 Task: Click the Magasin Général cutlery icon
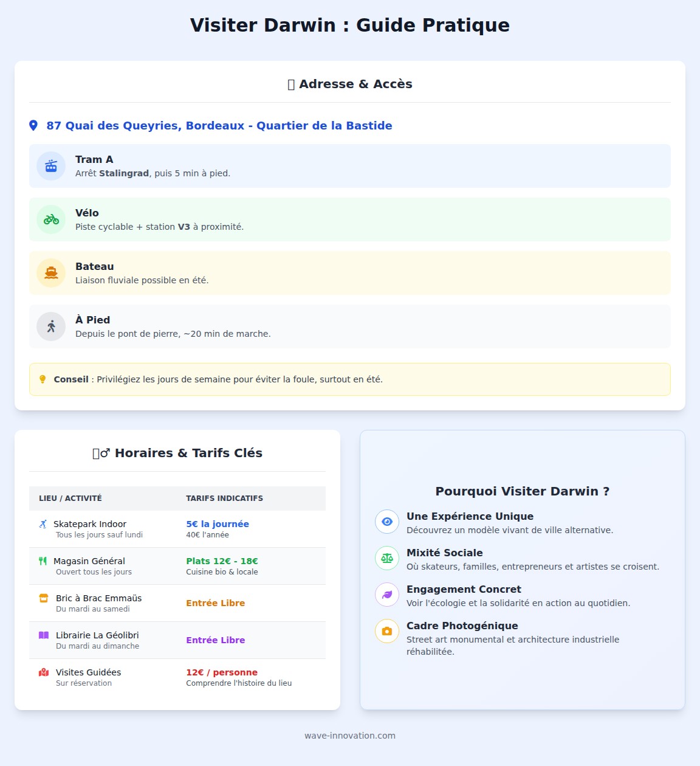tap(43, 561)
